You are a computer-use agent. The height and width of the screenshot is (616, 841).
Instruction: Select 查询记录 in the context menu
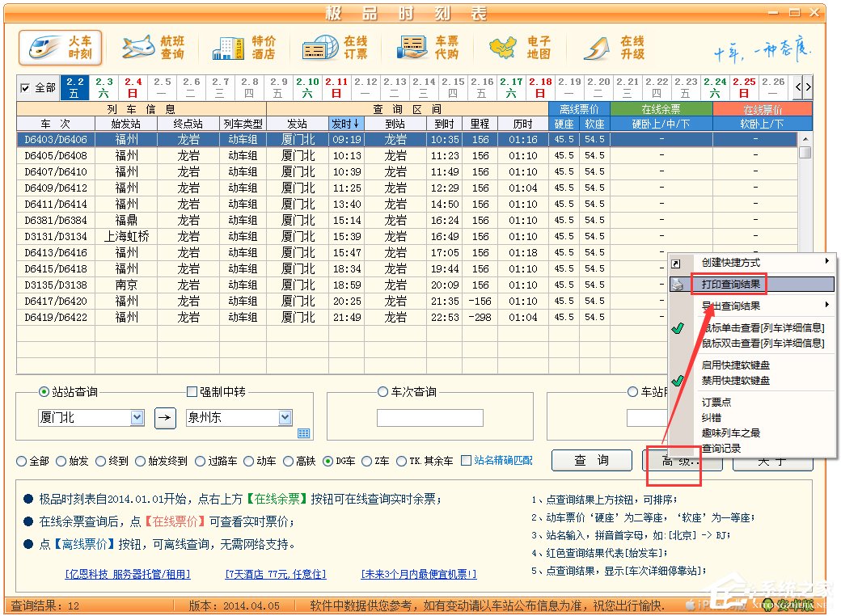pyautogui.click(x=721, y=448)
